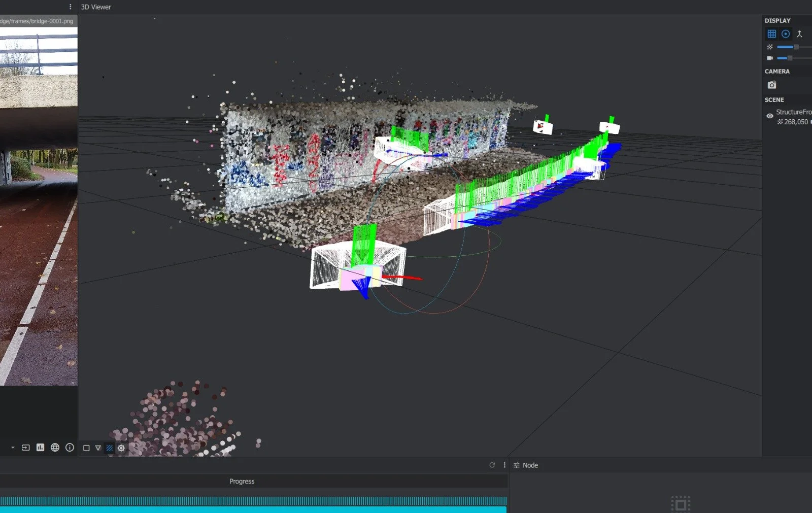Open the menu dots beside refresh

504,465
